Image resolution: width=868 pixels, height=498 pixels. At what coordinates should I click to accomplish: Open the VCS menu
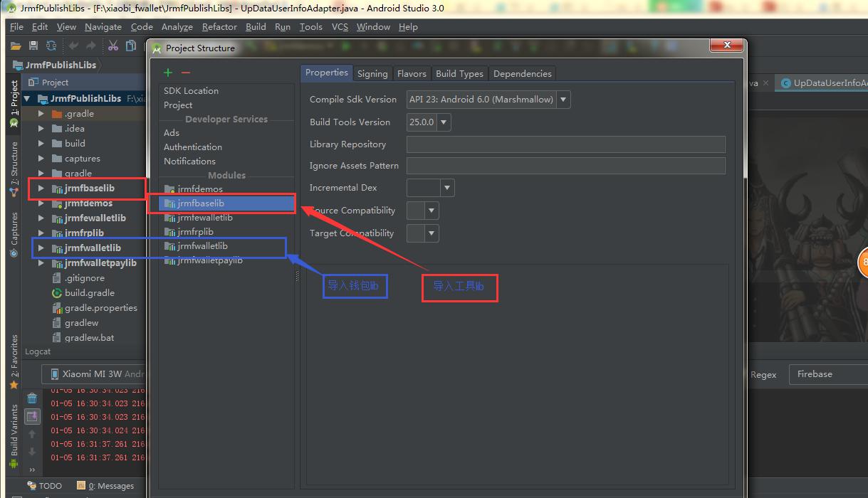tap(340, 27)
